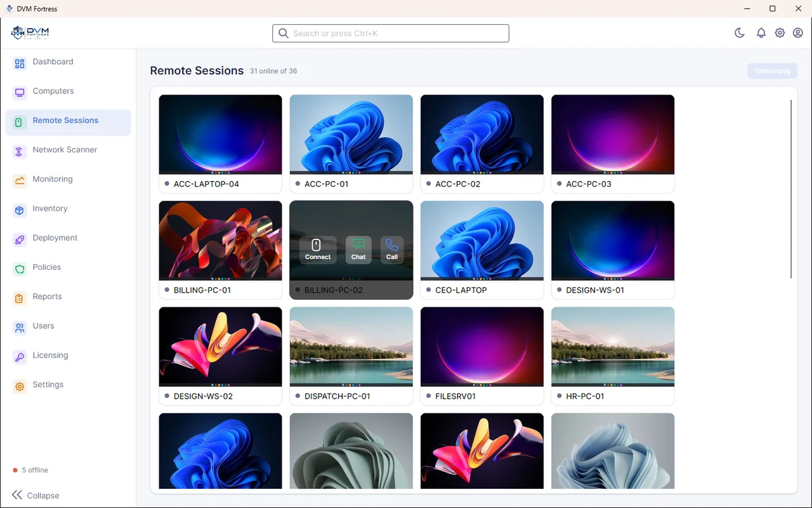Screen dimensions: 812x508
Task: Click the Deployment rocket icon
Action: 20,239
